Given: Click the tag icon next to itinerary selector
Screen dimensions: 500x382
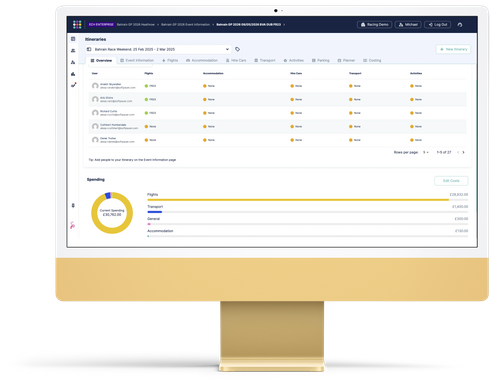Looking at the screenshot, I should click(x=237, y=49).
